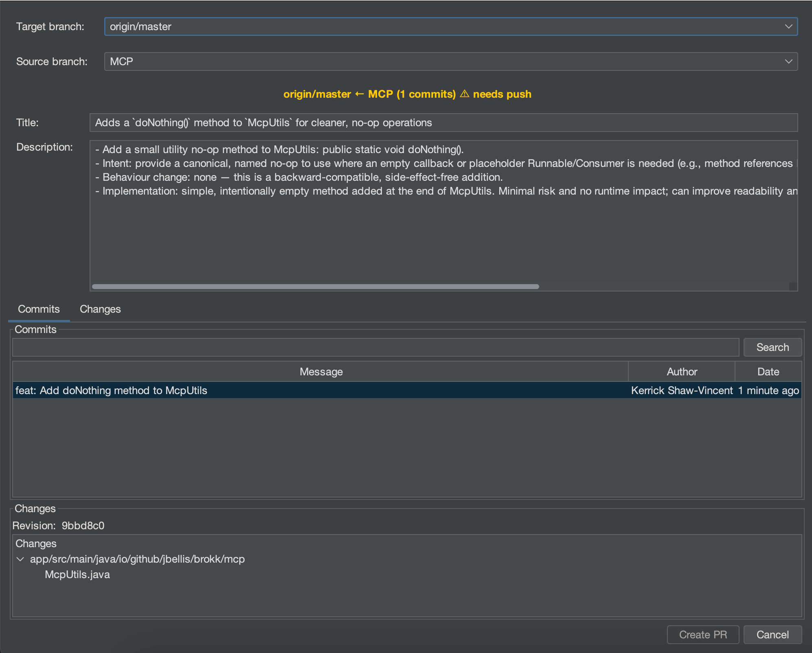Select McpUtils.java in the Changes list

(77, 574)
